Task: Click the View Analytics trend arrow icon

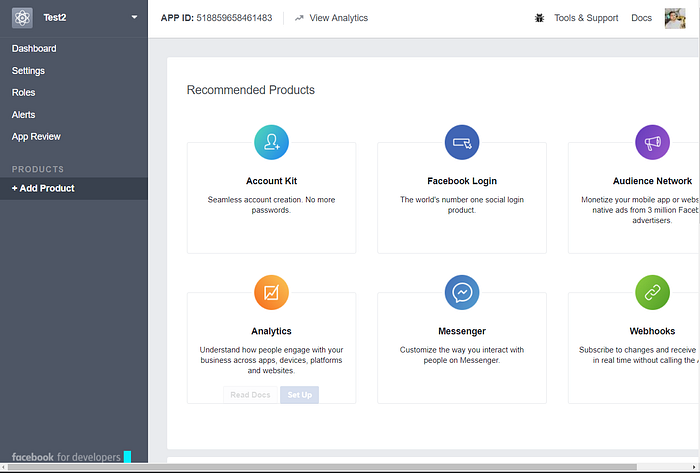Action: [299, 18]
